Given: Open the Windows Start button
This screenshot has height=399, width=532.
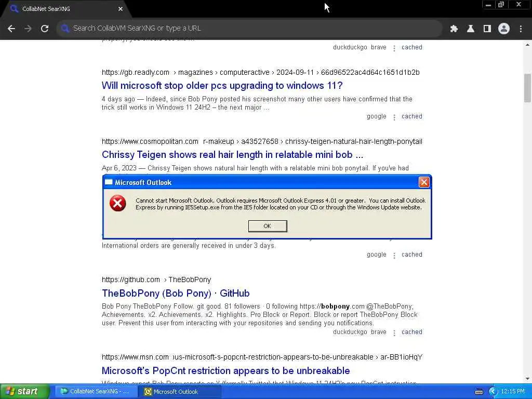Looking at the screenshot, I should [x=24, y=391].
